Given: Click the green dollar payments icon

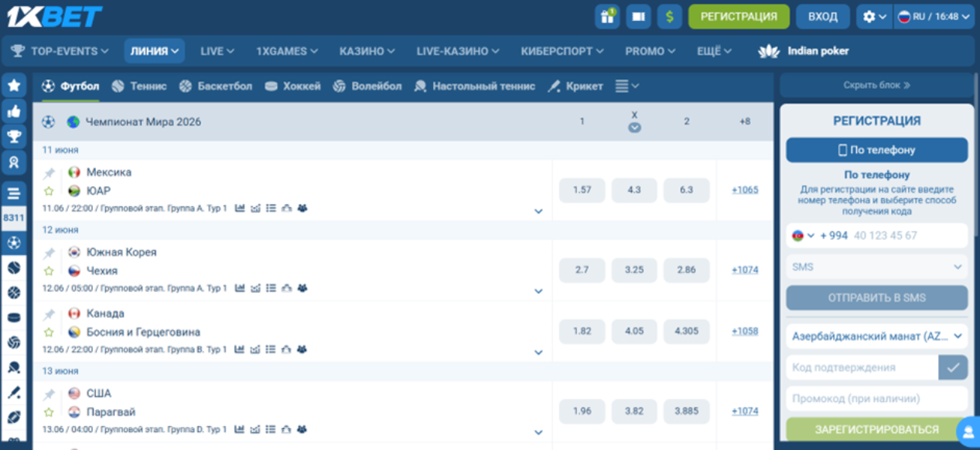Looking at the screenshot, I should [669, 16].
